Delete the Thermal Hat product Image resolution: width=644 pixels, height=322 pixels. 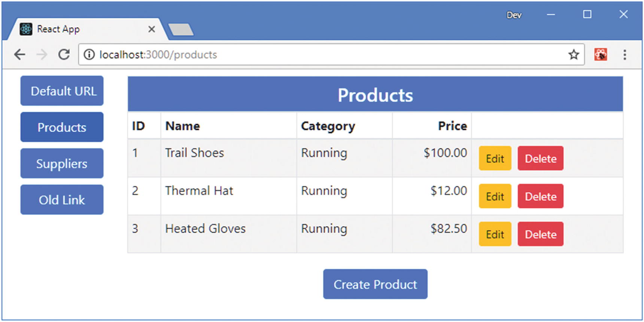[540, 196]
